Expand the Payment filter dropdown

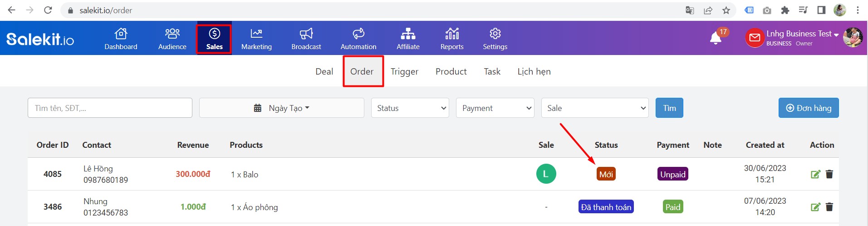tap(495, 108)
